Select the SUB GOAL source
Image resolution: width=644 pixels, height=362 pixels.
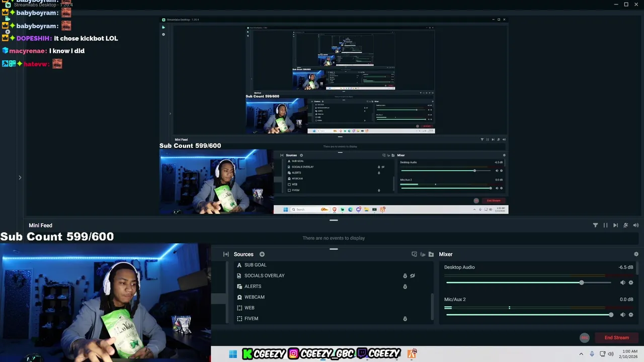(255, 265)
